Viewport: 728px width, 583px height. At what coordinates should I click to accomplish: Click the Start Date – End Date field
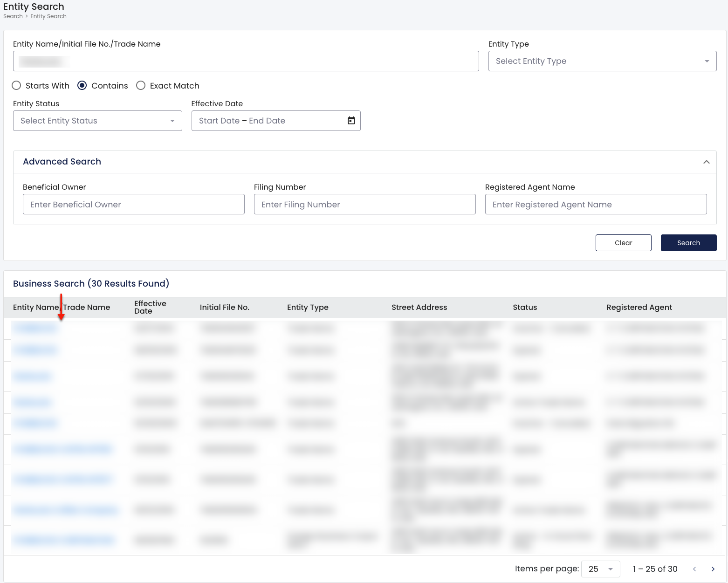point(276,121)
